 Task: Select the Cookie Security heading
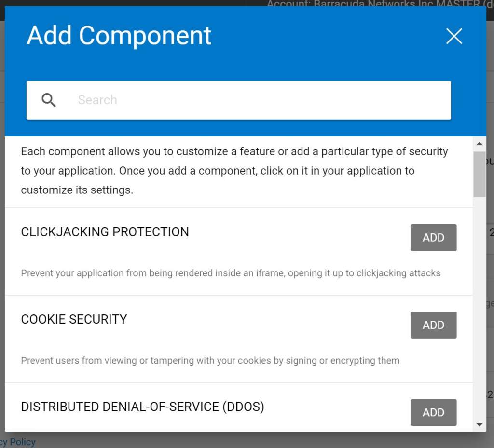[x=74, y=319]
